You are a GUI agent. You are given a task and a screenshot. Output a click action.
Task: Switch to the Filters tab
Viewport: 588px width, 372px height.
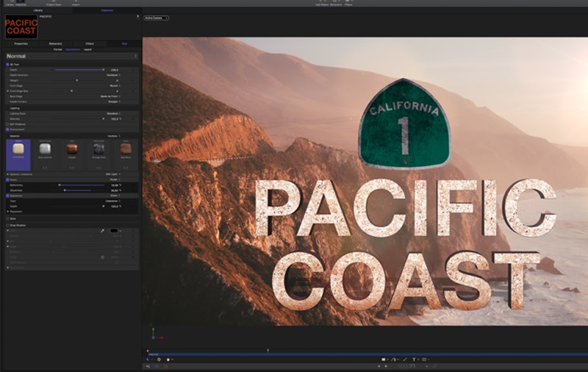pyautogui.click(x=89, y=43)
